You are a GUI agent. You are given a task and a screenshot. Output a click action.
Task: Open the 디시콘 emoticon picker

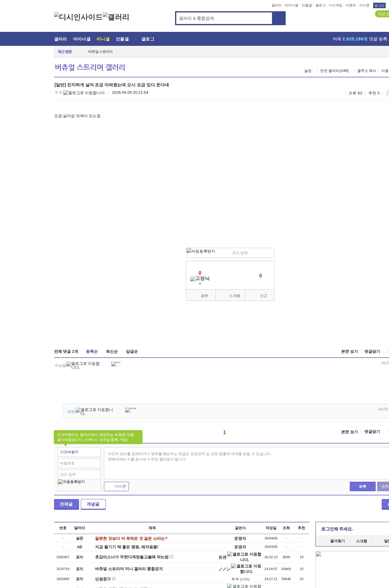pos(116,486)
